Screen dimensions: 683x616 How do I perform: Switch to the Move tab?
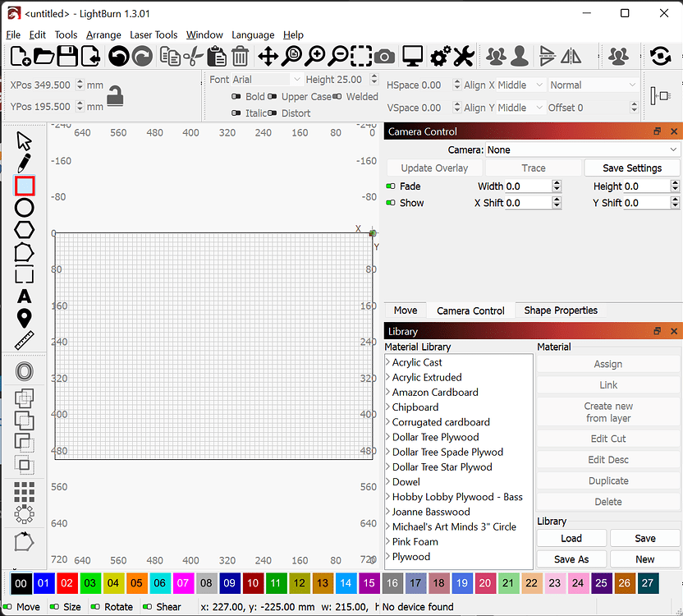[406, 310]
